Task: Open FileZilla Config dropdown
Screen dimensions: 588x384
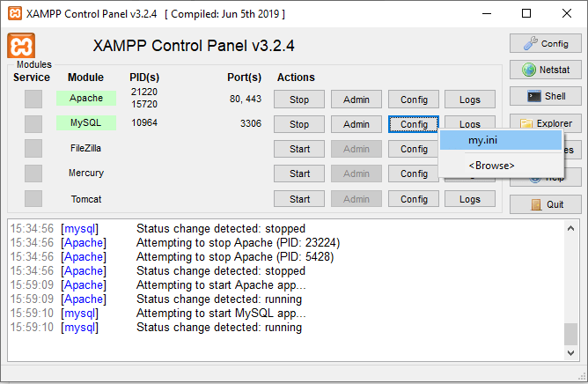Action: (414, 149)
